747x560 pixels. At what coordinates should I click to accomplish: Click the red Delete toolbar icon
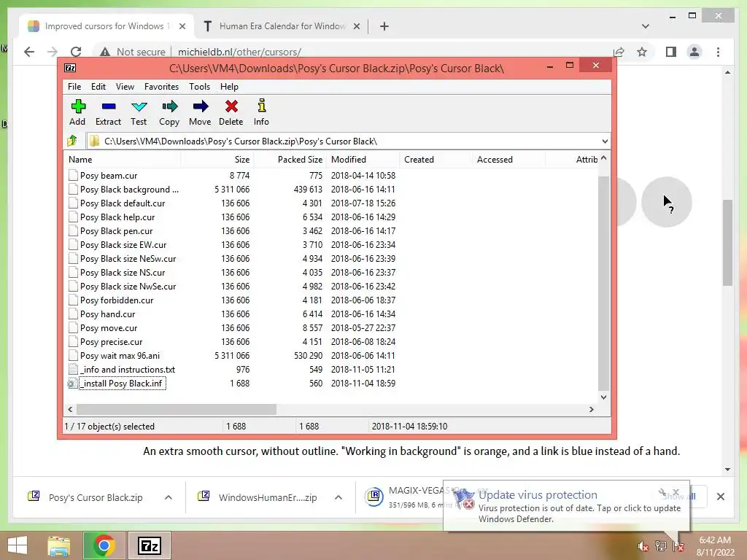(x=231, y=112)
